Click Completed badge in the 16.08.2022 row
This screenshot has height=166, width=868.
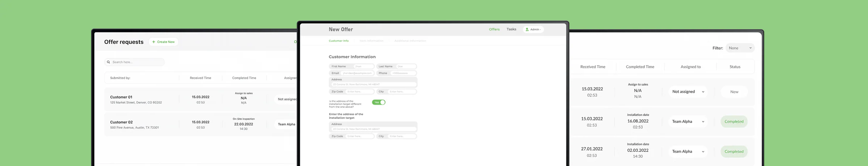[x=734, y=121]
